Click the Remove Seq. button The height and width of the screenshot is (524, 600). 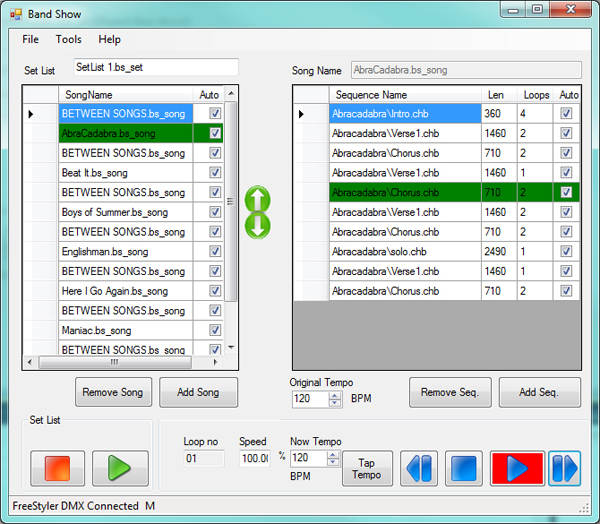[449, 392]
